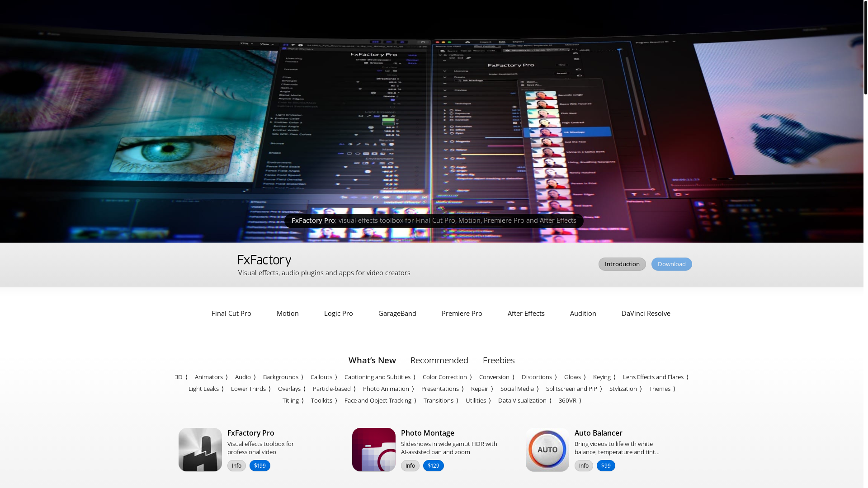Viewport: 868px width, 488px height.
Task: Open the 360VR category
Action: [570, 401]
